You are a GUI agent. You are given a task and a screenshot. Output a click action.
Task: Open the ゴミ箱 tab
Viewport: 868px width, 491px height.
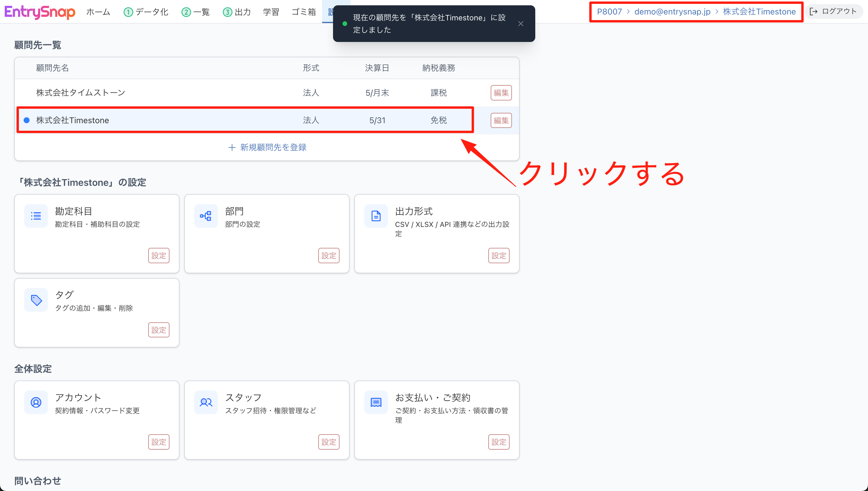tap(304, 12)
